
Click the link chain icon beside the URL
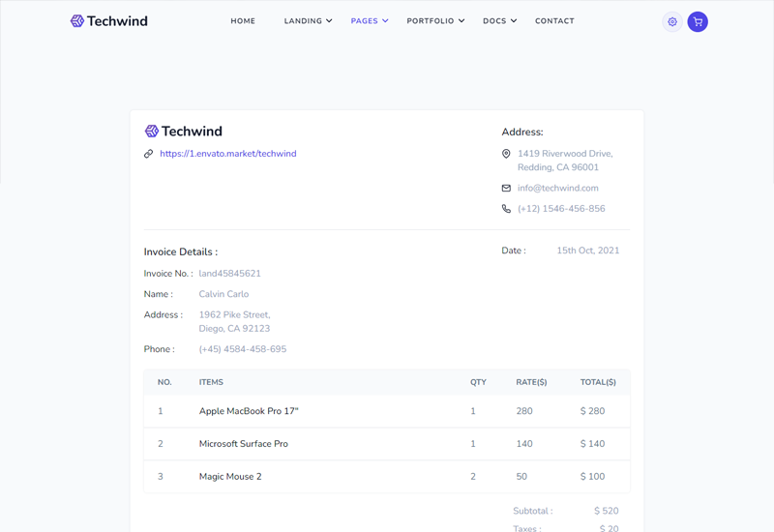(149, 154)
